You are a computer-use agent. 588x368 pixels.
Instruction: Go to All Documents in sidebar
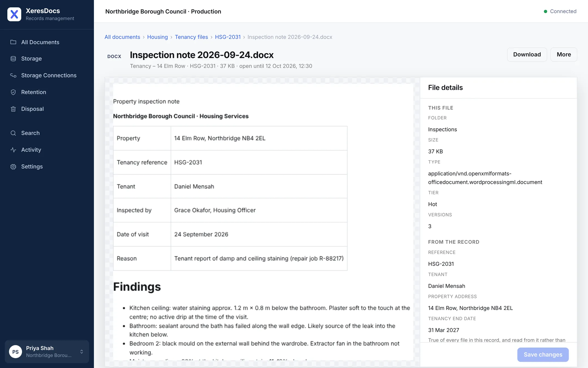tap(47, 42)
